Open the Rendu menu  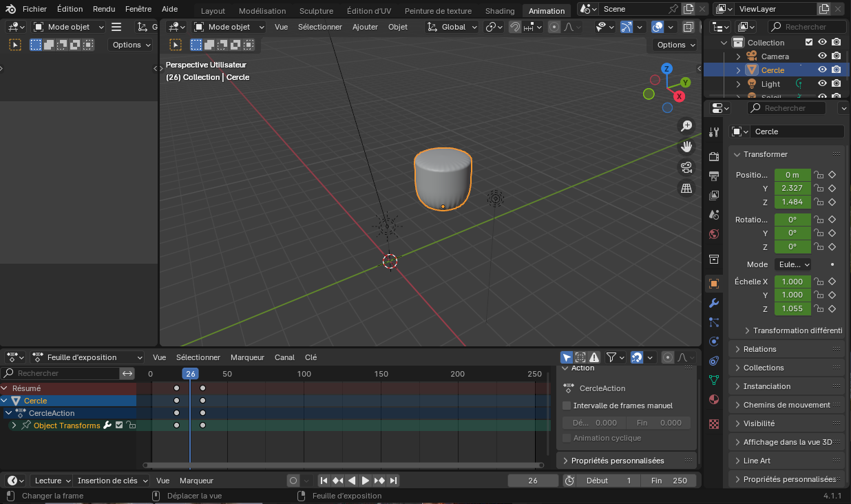click(104, 9)
